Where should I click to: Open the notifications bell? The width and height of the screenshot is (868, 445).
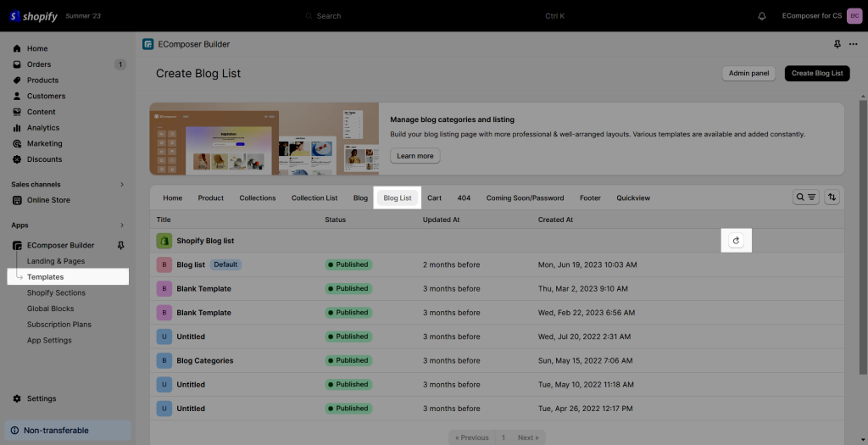click(762, 16)
